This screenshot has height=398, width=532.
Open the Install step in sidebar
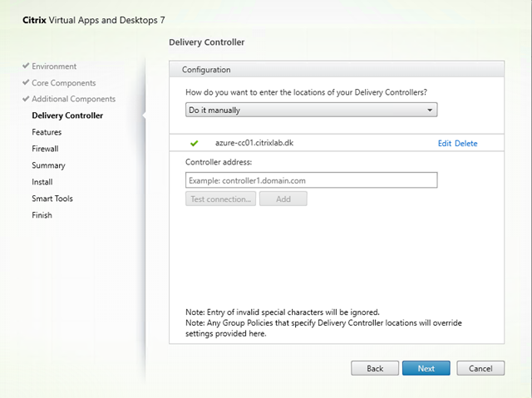[x=42, y=182]
